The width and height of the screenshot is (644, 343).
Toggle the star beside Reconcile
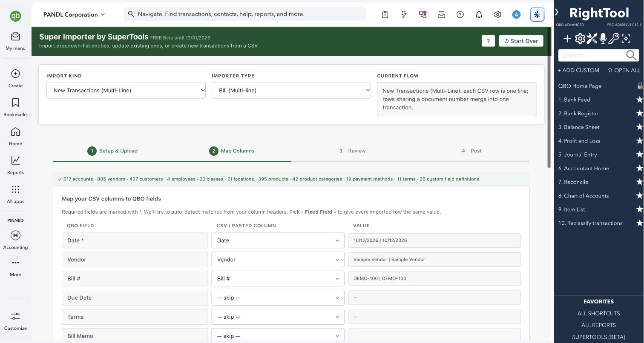coord(639,182)
